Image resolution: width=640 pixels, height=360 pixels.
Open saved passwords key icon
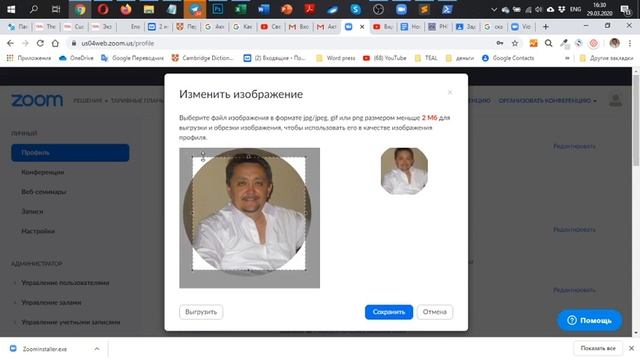500,43
